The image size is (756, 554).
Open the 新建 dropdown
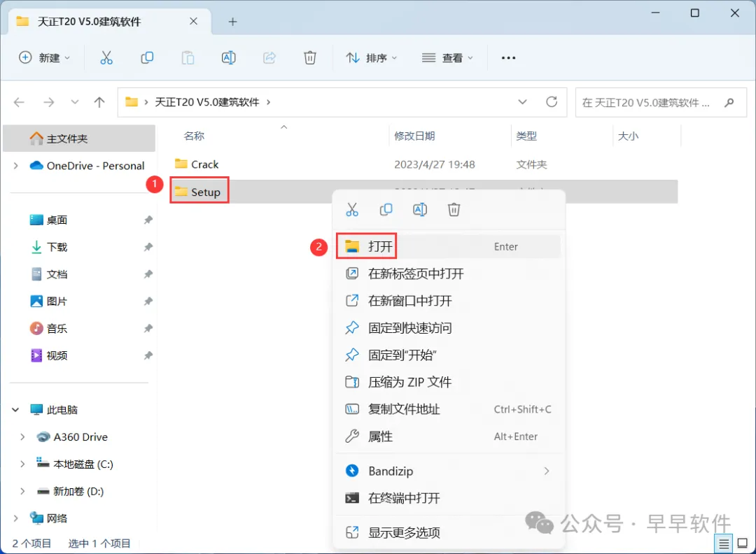(x=44, y=58)
